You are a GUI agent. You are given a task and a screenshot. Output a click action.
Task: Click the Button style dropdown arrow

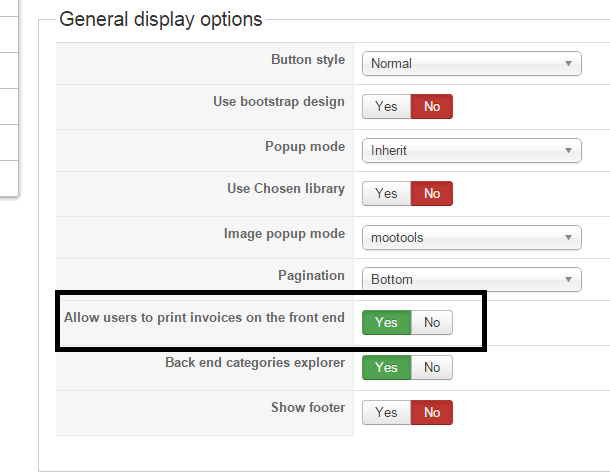[568, 63]
